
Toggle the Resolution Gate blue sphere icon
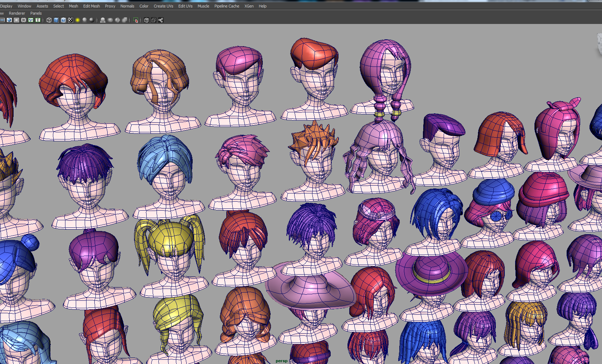click(9, 20)
